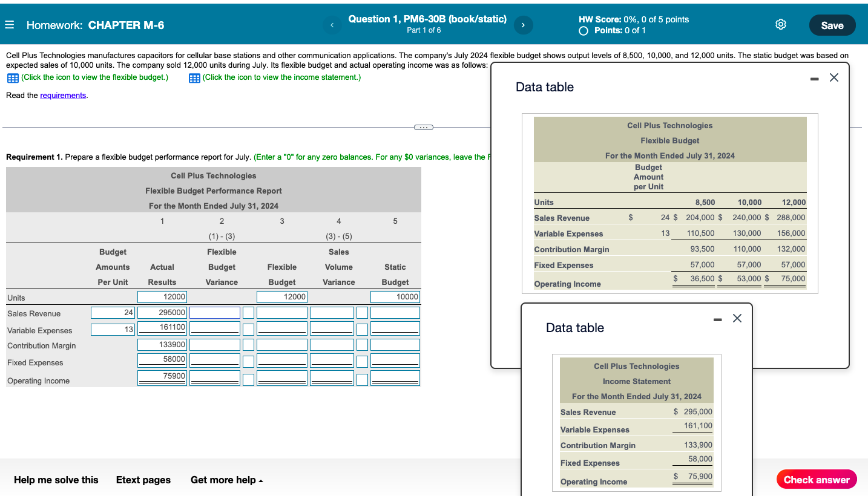Click Fixed Expenses static budget field
Viewport: 868px width, 496px height.
[x=395, y=361]
